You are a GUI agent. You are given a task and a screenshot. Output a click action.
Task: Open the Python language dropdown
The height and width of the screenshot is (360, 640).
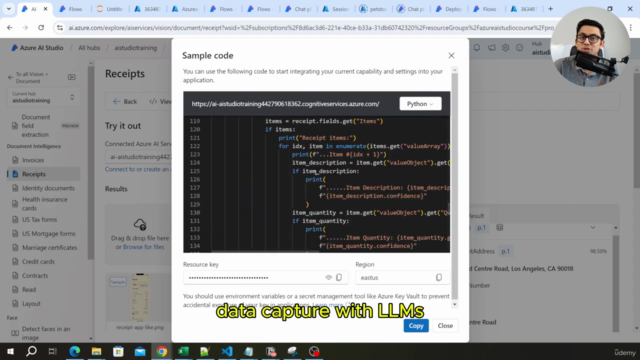click(420, 104)
